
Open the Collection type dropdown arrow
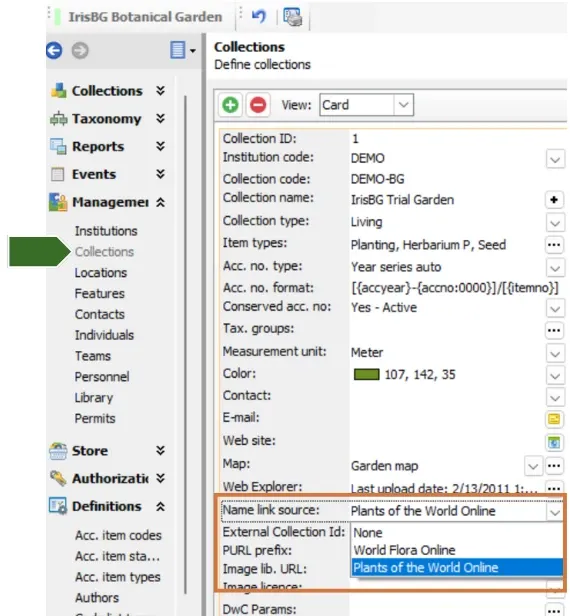555,223
